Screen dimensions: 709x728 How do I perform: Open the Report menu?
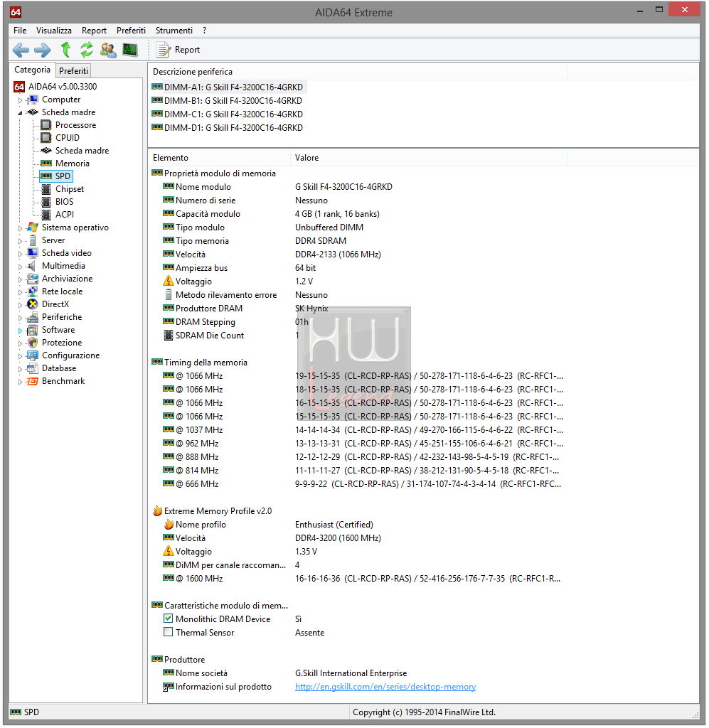95,30
